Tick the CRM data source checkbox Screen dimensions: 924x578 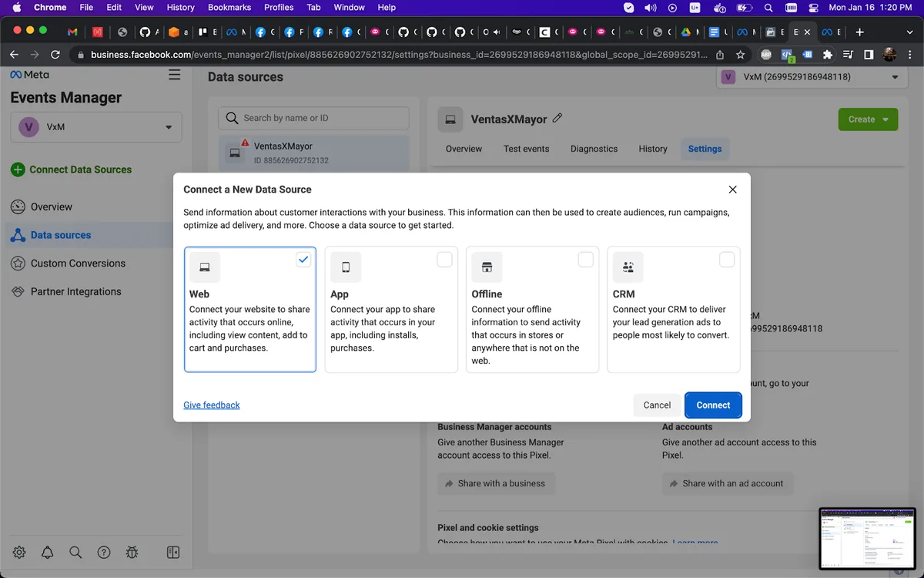[726, 260]
